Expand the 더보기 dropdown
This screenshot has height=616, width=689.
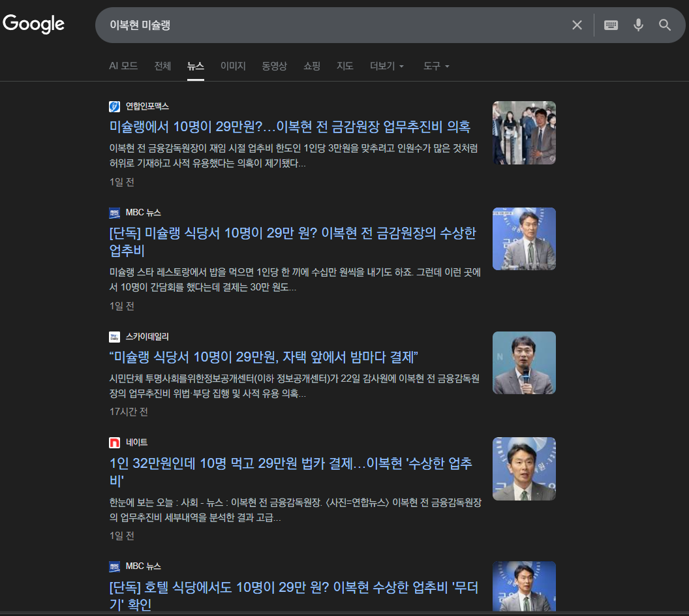(x=387, y=66)
